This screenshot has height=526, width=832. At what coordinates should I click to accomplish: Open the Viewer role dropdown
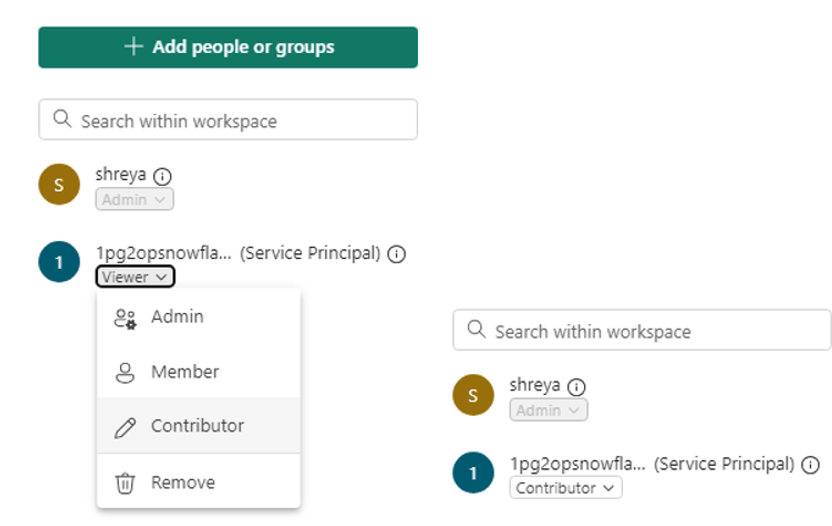tap(135, 277)
